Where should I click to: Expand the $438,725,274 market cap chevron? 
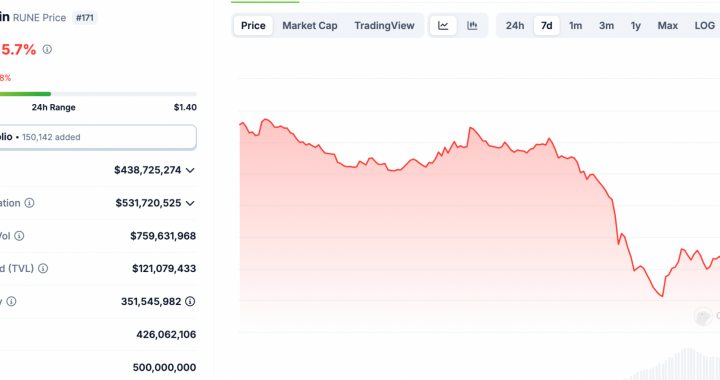coord(190,170)
